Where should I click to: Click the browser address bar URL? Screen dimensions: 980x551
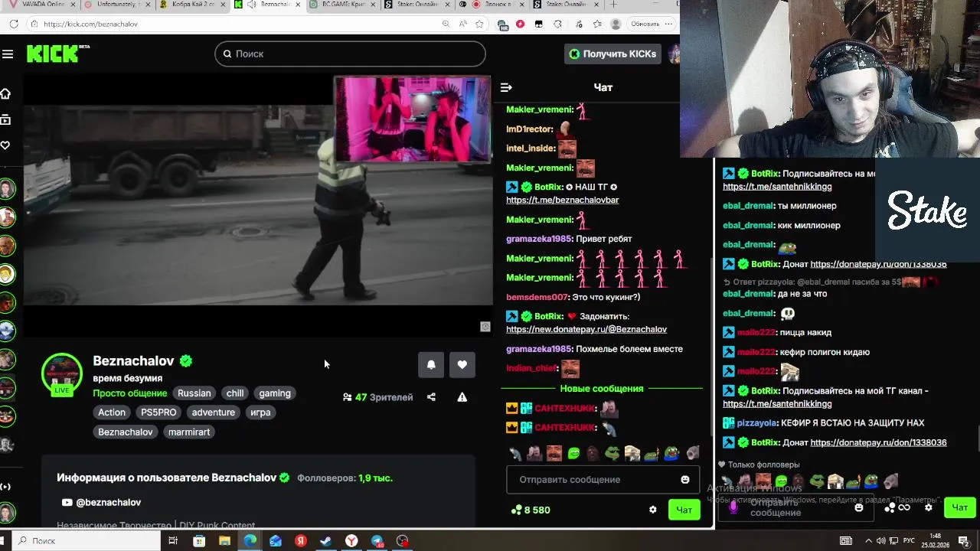tap(90, 24)
